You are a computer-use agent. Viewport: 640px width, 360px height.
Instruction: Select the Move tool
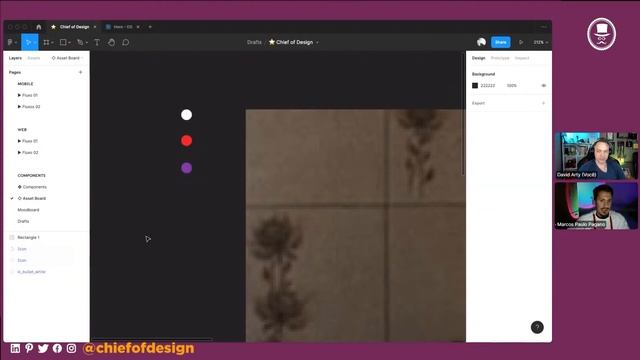tap(28, 42)
